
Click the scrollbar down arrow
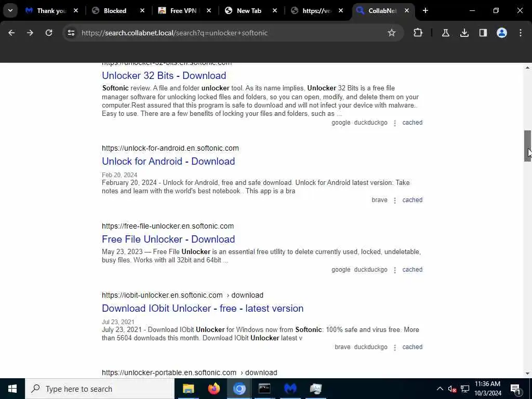527,374
